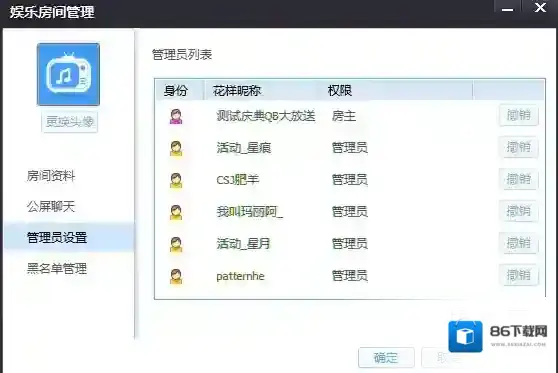Select nickname 活动_星痕
Screen dimensions: 558x373
[x=244, y=148]
